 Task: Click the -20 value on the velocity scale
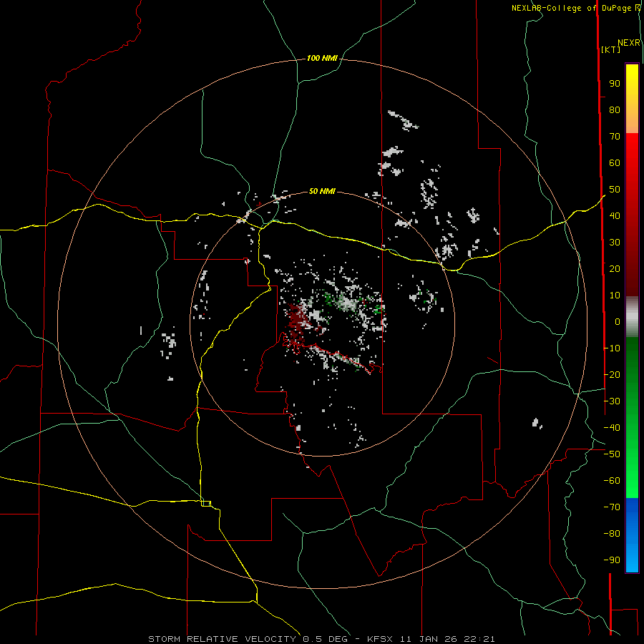612,374
